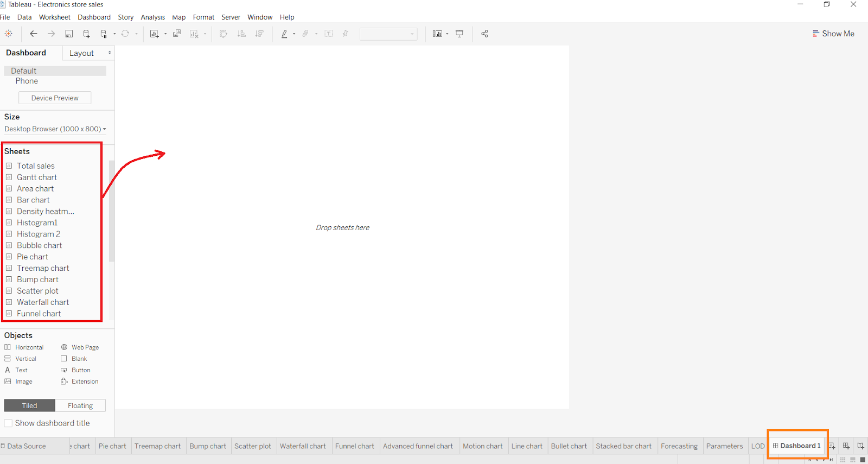Expand the clear sheet dropdown arrow
The height and width of the screenshot is (464, 868).
[x=205, y=34]
